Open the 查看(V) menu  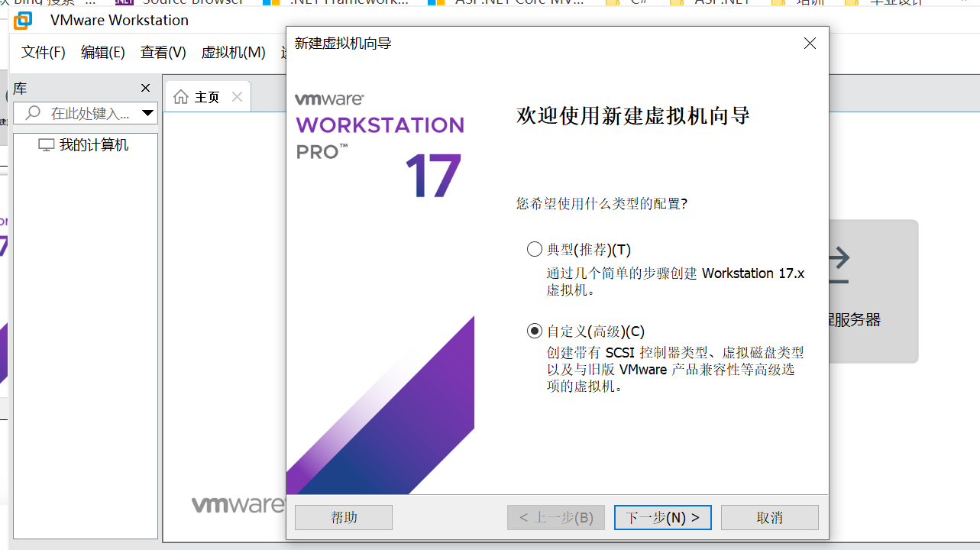click(163, 52)
